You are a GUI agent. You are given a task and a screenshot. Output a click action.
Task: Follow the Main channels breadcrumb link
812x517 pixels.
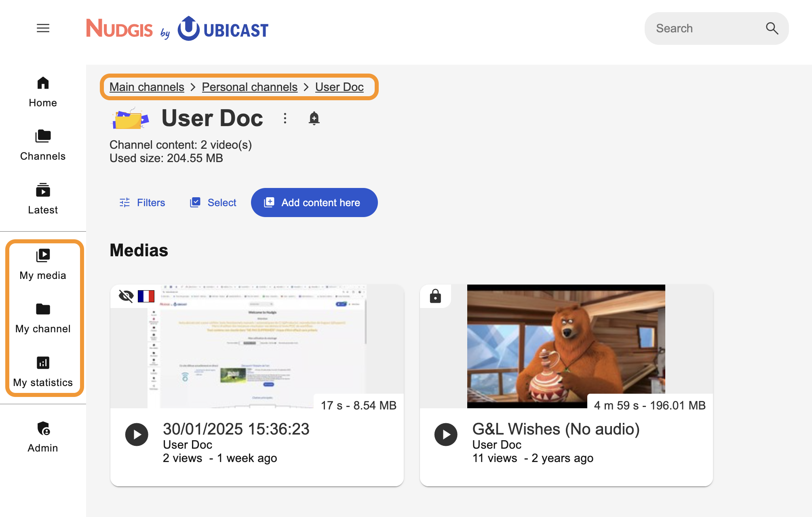(x=147, y=87)
